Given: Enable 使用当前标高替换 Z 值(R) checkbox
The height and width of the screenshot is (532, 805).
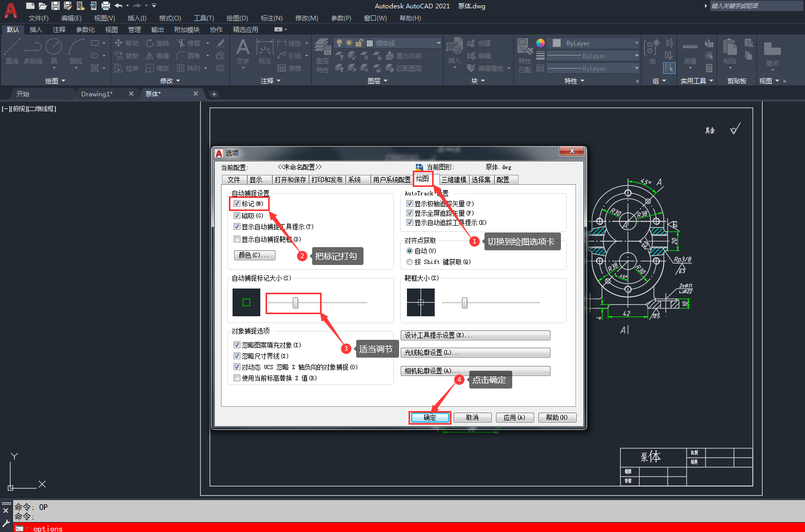Looking at the screenshot, I should click(237, 378).
